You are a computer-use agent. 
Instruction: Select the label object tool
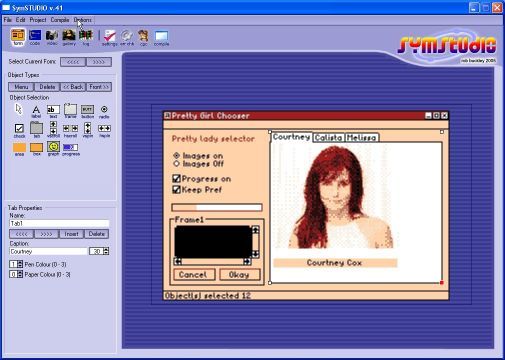[36, 111]
